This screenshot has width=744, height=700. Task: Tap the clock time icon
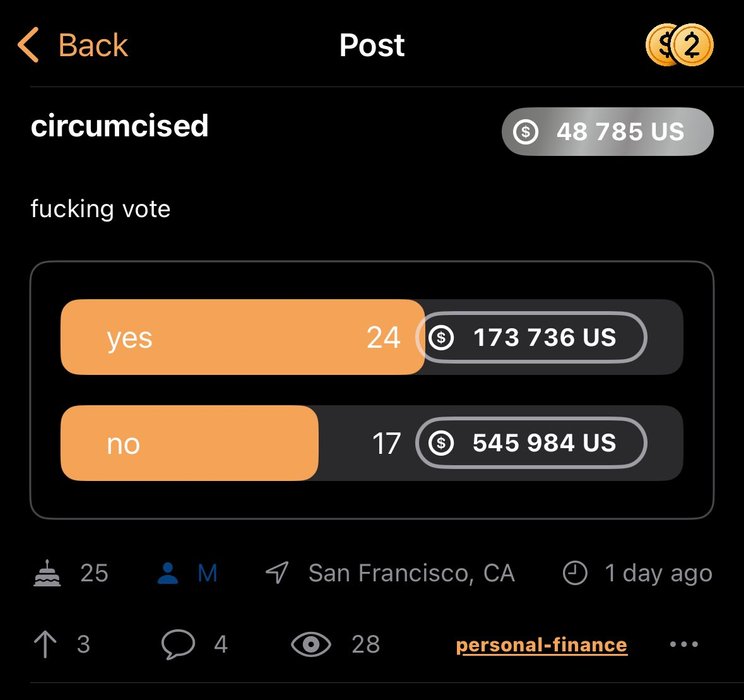(x=575, y=573)
